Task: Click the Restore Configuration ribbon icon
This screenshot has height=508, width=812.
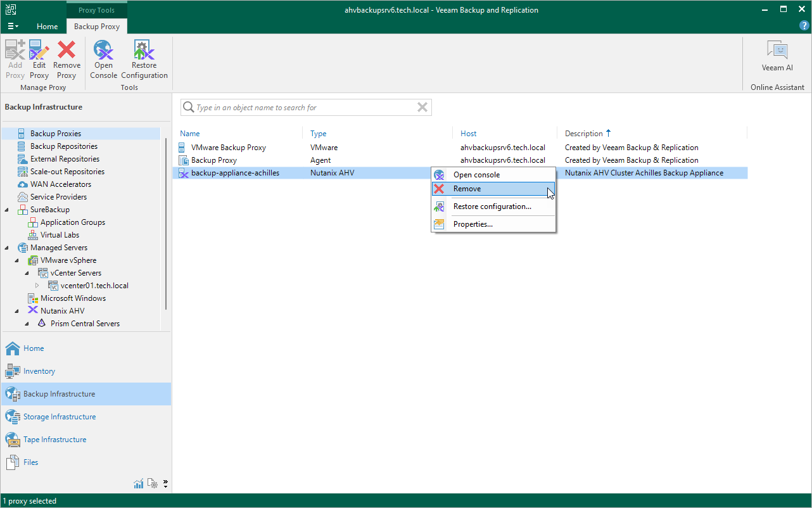Action: [144, 59]
